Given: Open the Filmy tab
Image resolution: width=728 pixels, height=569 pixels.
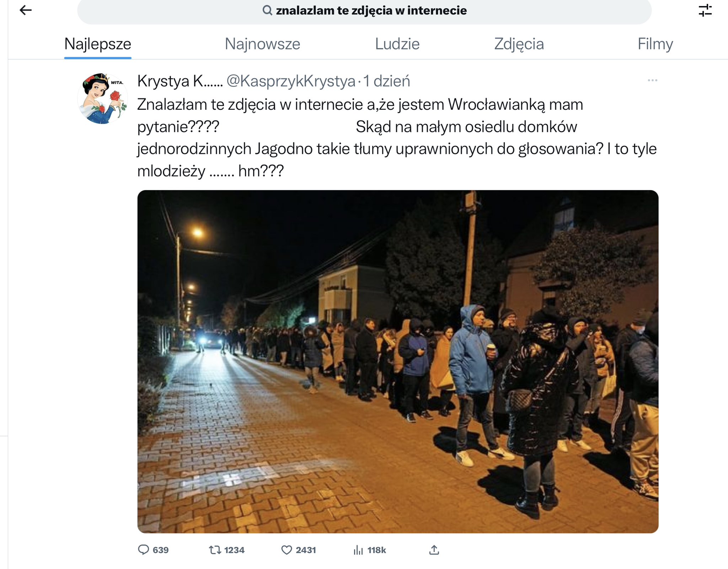Looking at the screenshot, I should (x=655, y=44).
